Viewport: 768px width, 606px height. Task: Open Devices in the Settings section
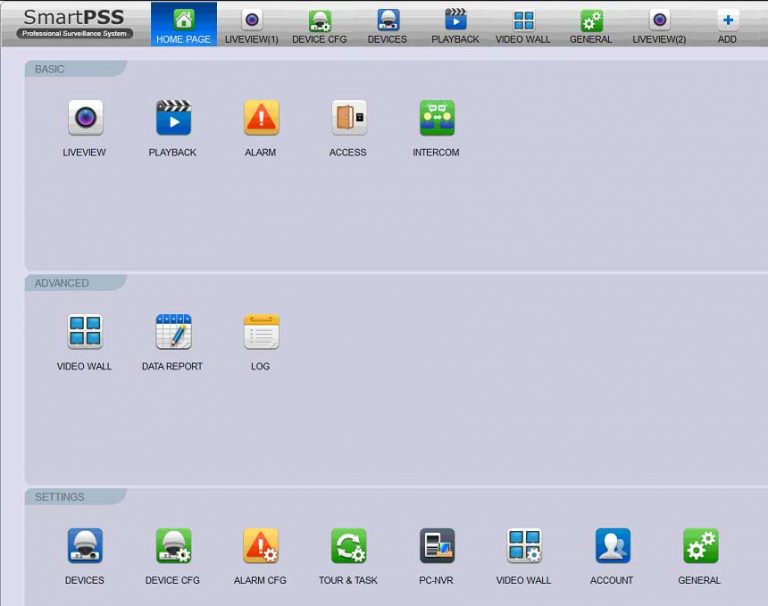[x=85, y=547]
